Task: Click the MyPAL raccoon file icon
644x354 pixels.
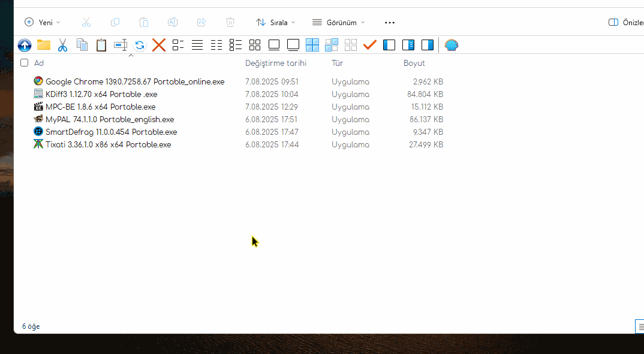Action: point(38,119)
